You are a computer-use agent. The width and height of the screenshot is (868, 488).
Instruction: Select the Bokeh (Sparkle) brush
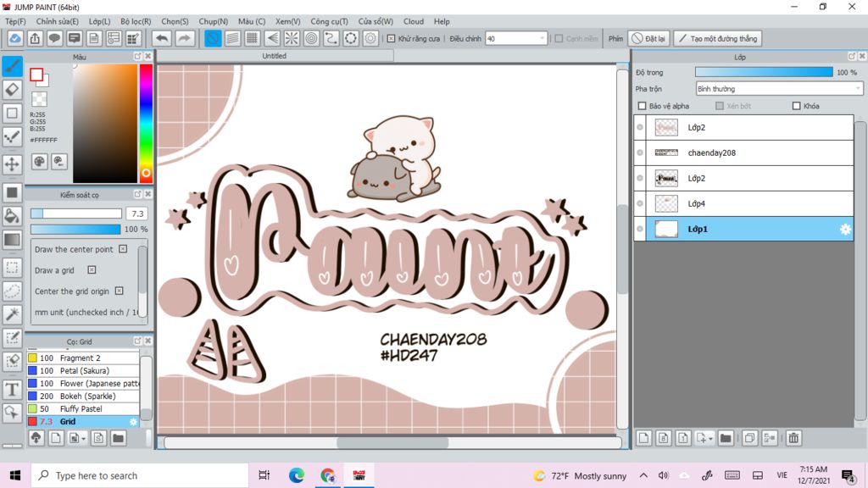[x=83, y=396]
